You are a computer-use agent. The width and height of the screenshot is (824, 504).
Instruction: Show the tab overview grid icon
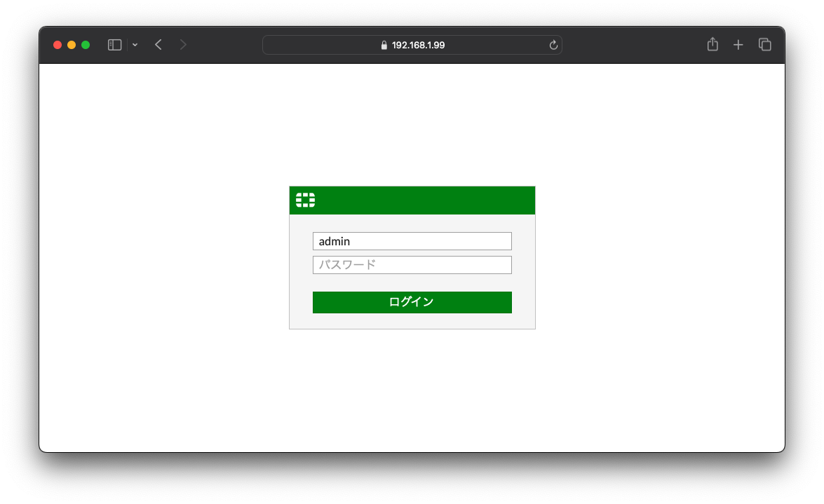click(764, 44)
